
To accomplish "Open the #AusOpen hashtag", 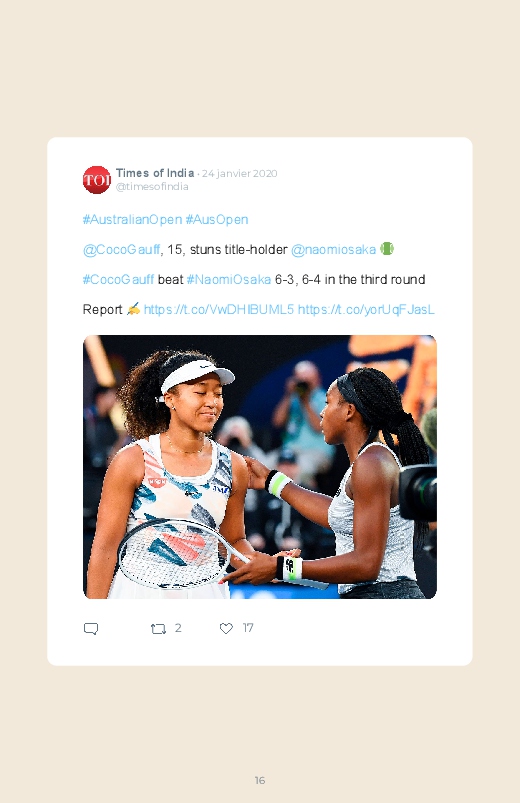I will [217, 220].
